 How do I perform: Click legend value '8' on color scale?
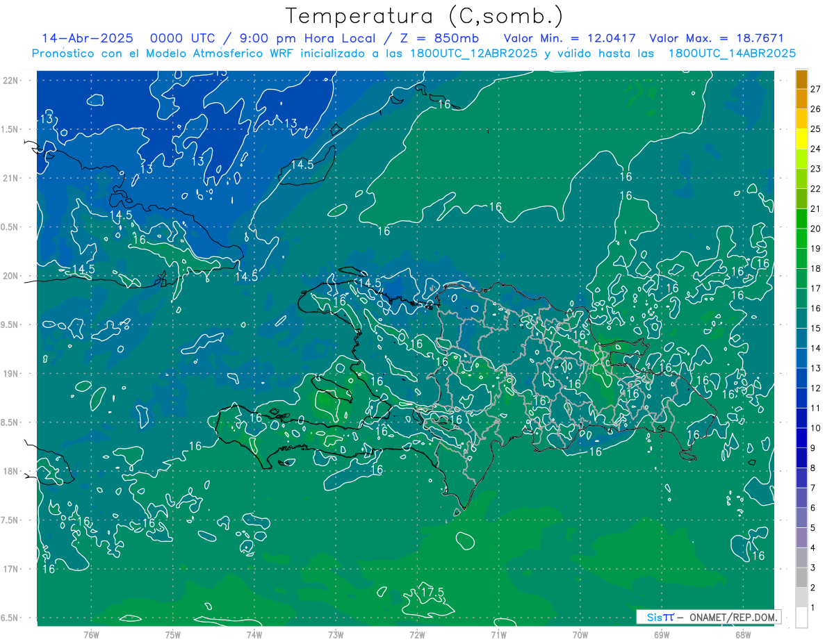(813, 468)
